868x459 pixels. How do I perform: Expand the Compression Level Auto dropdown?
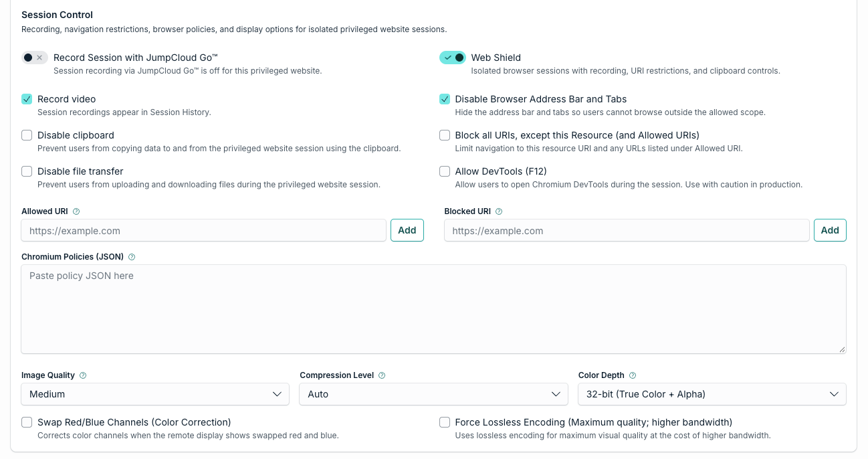pyautogui.click(x=434, y=394)
